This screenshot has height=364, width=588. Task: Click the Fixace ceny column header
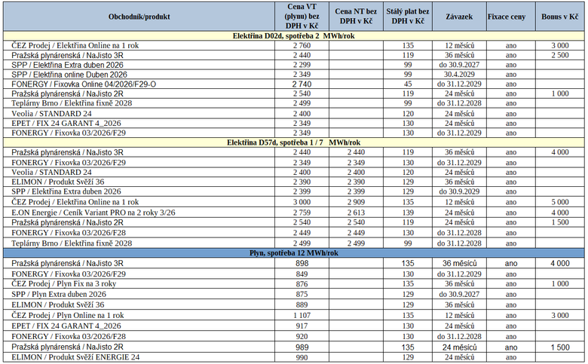tap(511, 17)
